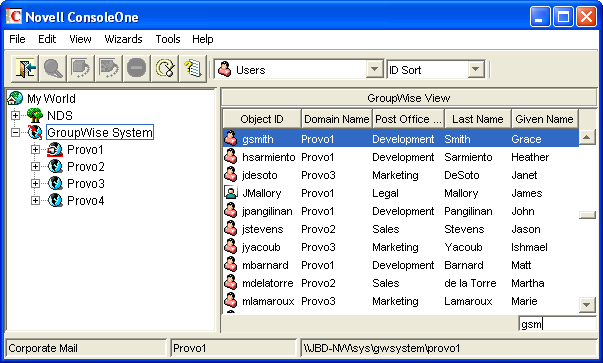
Task: Open the ID Sort dropdown
Action: click(476, 70)
